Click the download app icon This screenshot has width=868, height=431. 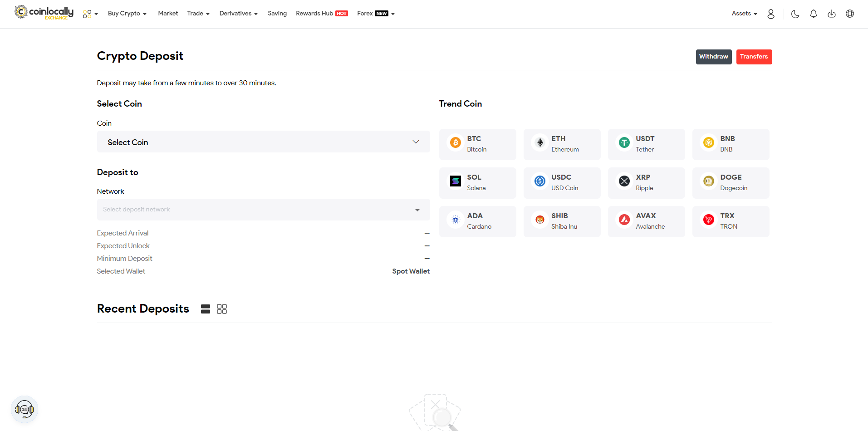click(831, 14)
